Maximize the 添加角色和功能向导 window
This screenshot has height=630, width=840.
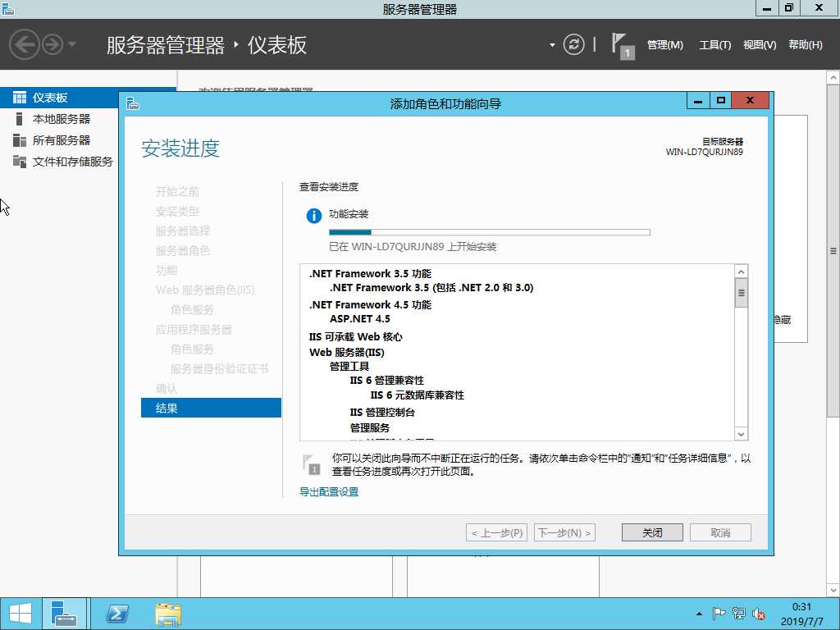[721, 101]
